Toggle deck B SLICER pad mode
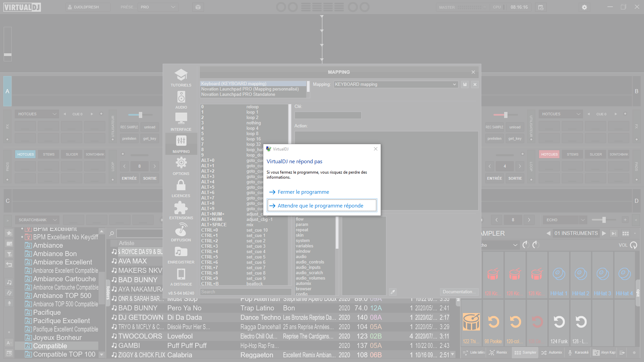 tap(596, 154)
